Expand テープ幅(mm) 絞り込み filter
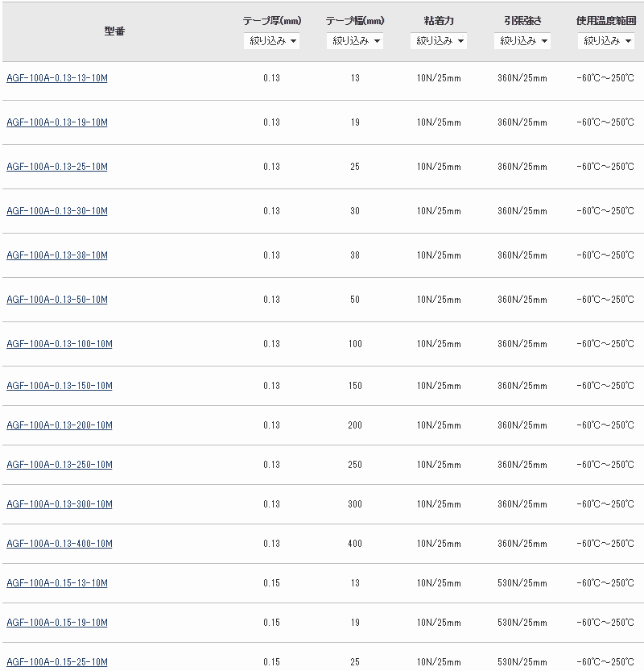 355,41
